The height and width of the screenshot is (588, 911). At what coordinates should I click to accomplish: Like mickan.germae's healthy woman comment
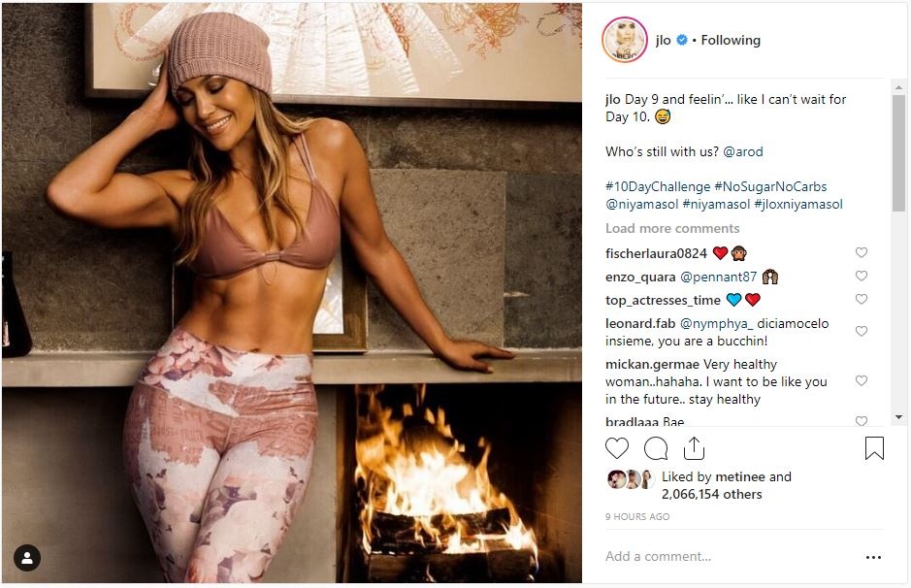[861, 380]
